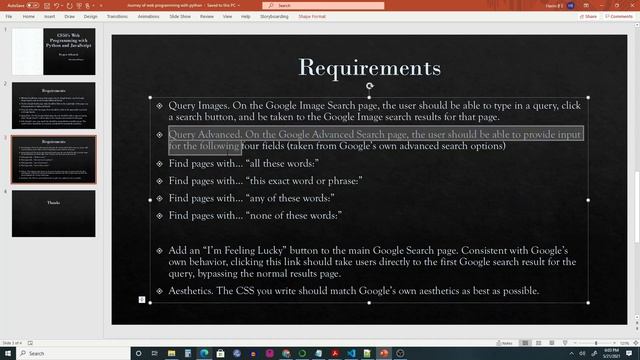Switch to Slide Sorter view icon
Screen dimensions: 640x360
538,343
